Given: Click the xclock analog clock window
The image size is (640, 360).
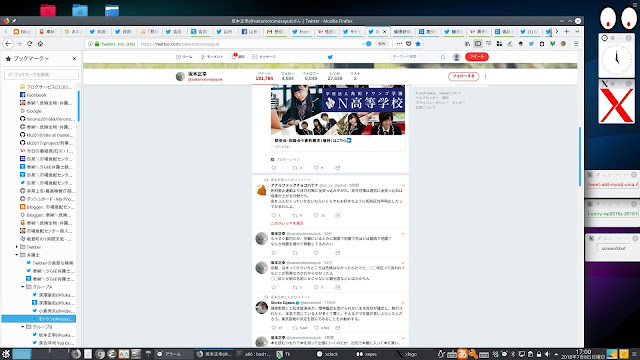Looking at the screenshot, I should (616, 58).
